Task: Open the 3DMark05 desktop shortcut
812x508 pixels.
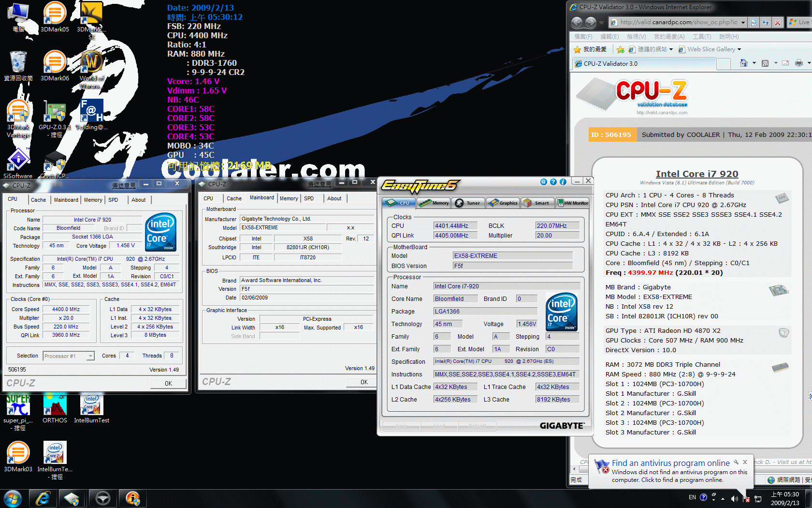Action: tap(55, 17)
